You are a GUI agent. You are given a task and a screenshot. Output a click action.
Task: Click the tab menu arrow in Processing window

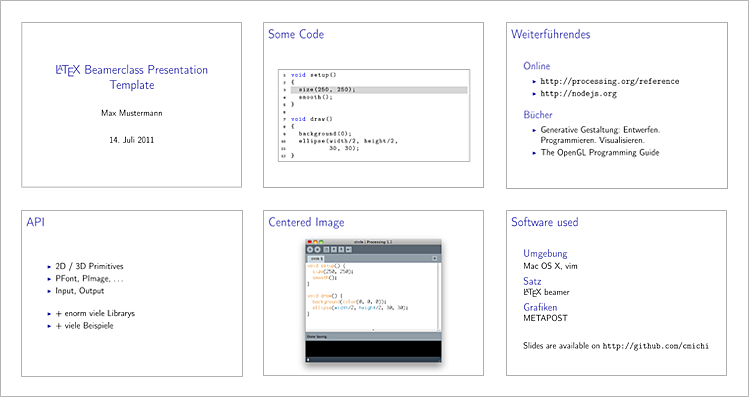435,258
